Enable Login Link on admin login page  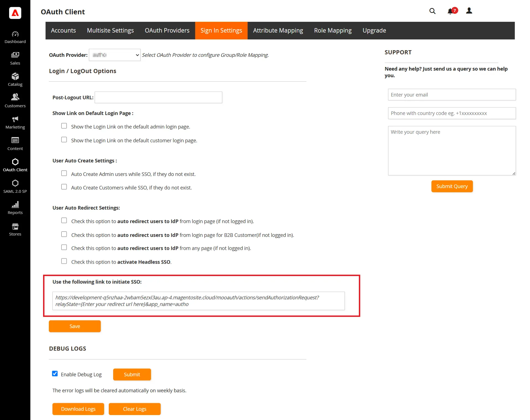coord(64,126)
